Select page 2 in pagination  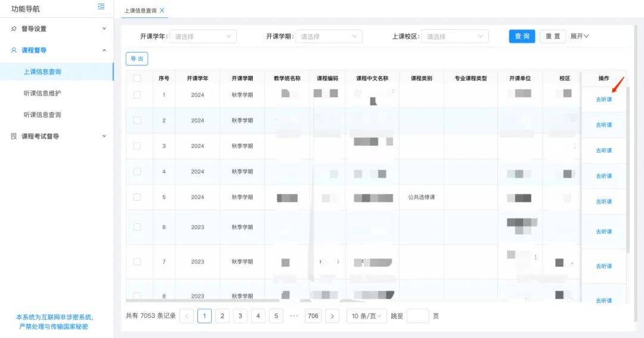[x=222, y=316]
